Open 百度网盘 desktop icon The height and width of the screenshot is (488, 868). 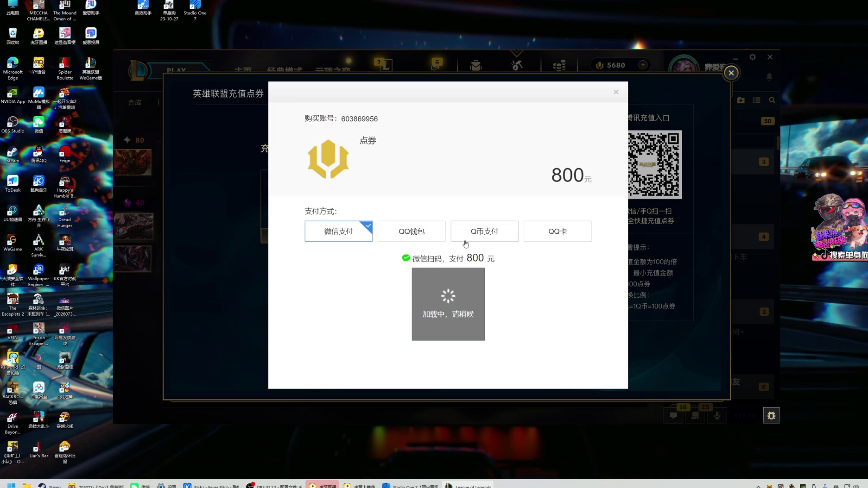pyautogui.click(x=39, y=390)
